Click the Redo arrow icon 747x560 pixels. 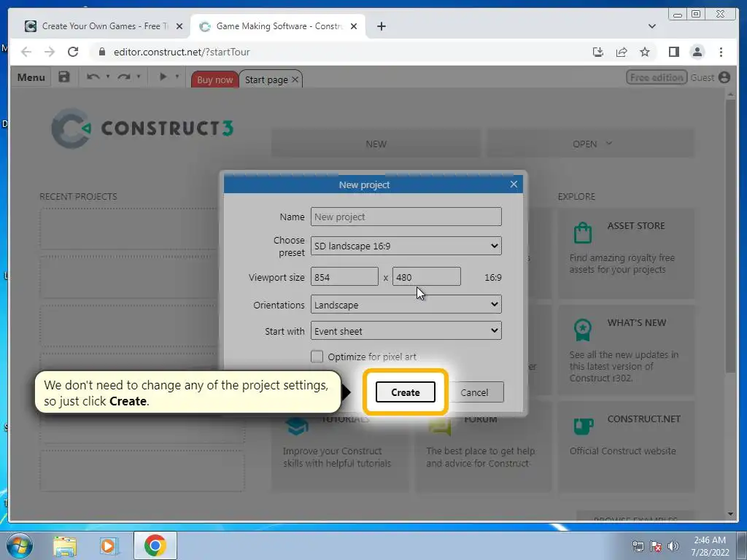click(x=124, y=77)
